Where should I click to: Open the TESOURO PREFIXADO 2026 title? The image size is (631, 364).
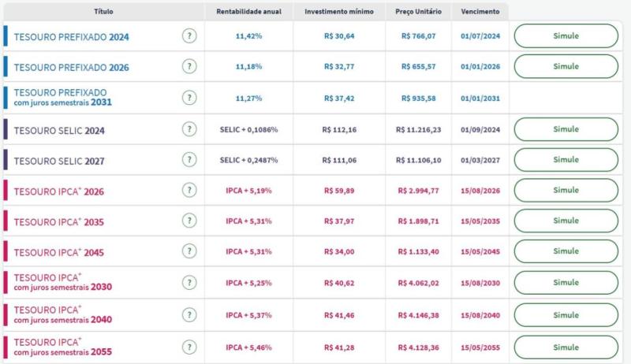coord(72,68)
